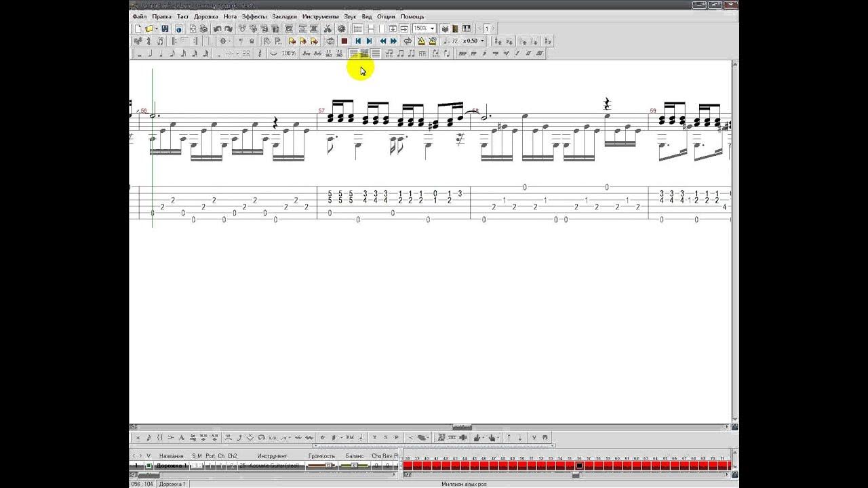The image size is (868, 488).
Task: Show the piano keyboard panel
Action: click(467, 28)
